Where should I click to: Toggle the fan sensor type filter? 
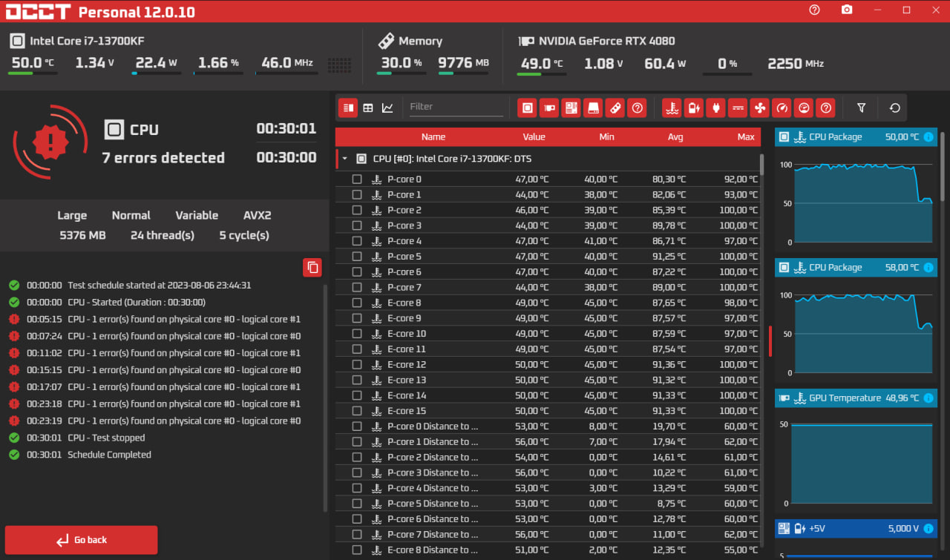(759, 108)
